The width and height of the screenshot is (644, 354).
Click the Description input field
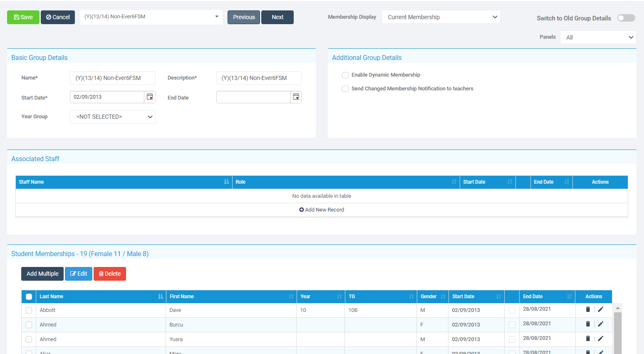[258, 78]
